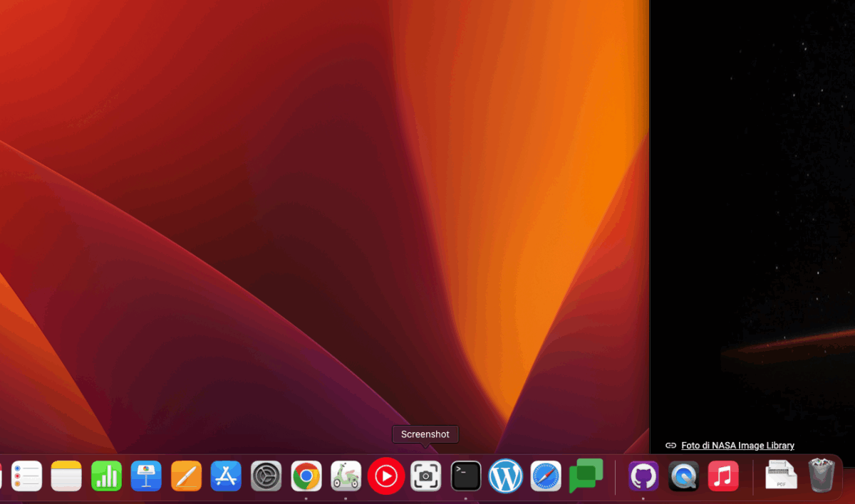The image size is (855, 504).
Task: Open the WordPress app icon
Action: (506, 476)
